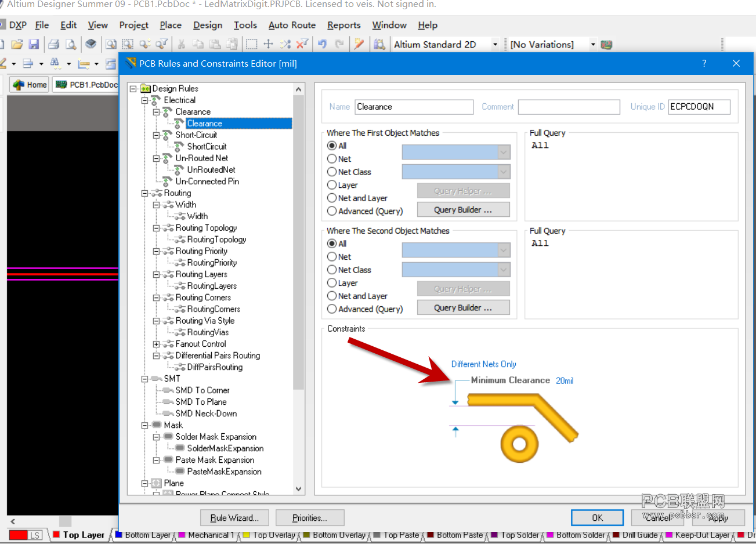
Task: Click the PCB board icon beside No Variations
Action: (x=607, y=45)
